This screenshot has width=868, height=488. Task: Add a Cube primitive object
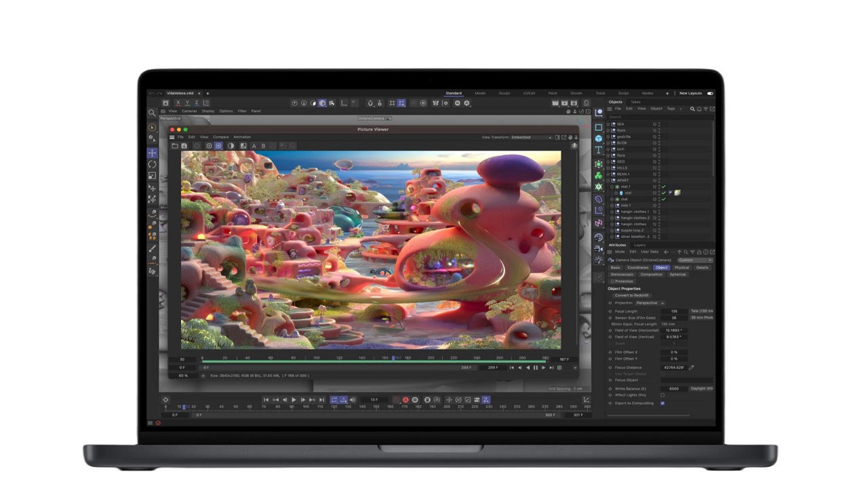[x=598, y=138]
